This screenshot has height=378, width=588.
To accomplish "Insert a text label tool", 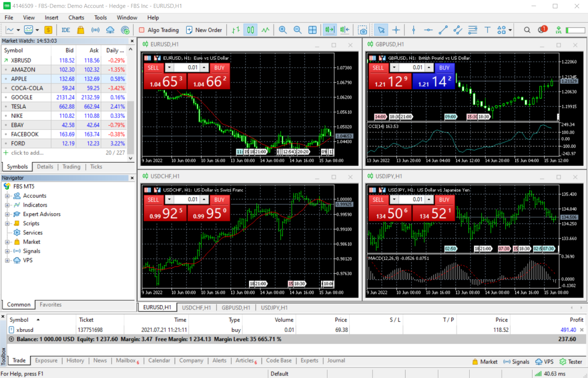I will tap(488, 30).
